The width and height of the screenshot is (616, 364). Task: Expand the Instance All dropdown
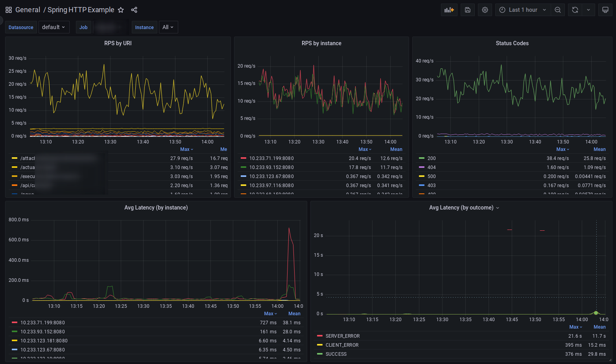(168, 27)
